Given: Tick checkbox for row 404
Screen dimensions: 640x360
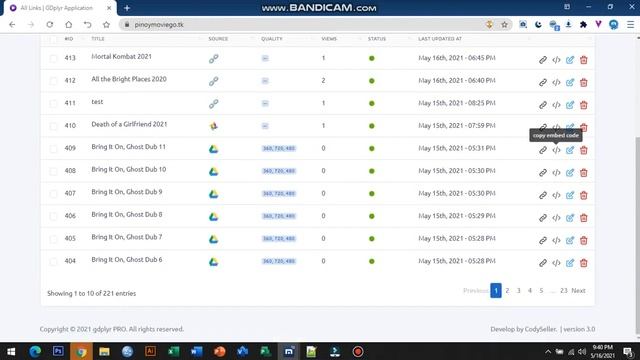Looking at the screenshot, I should pyautogui.click(x=53, y=261).
